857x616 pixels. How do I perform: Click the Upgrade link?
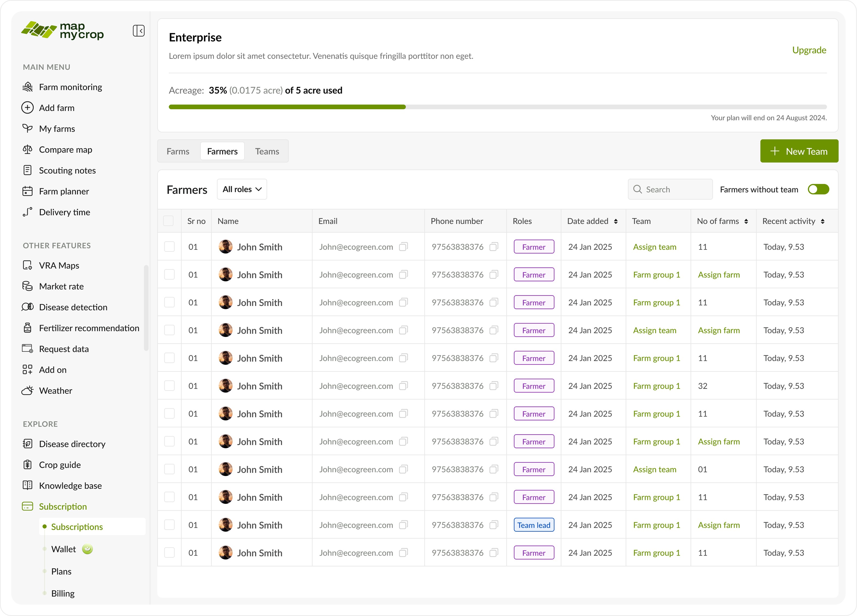tap(809, 50)
